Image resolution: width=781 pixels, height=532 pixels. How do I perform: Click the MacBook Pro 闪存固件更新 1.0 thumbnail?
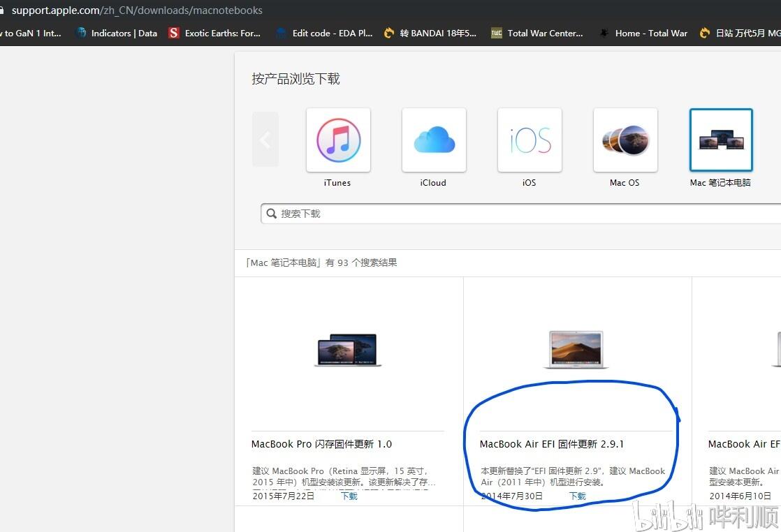(x=348, y=350)
